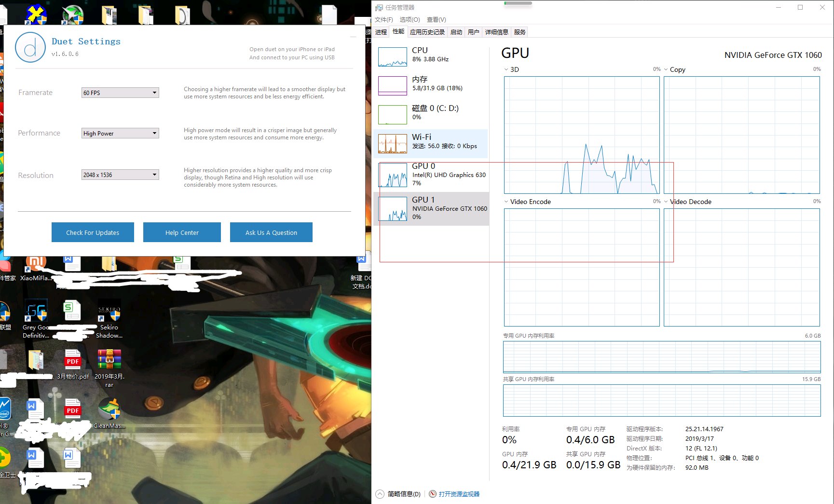Minimize the Duet Settings window

click(353, 37)
